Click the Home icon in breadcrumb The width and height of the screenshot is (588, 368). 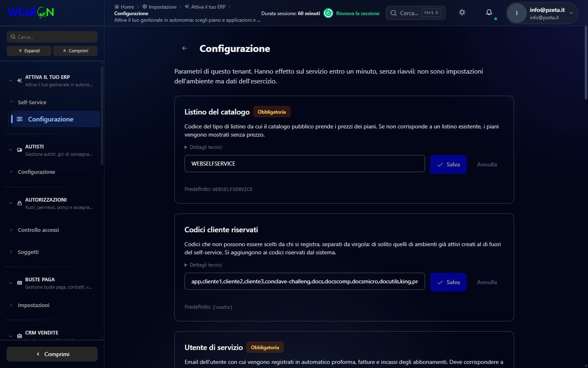(117, 7)
